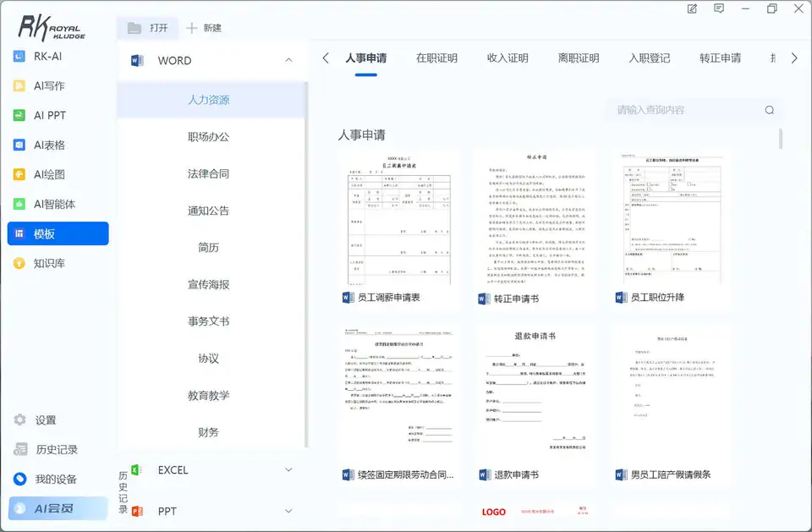The height and width of the screenshot is (532, 812).
Task: Switch to the 在职证明 tab
Action: pos(436,58)
